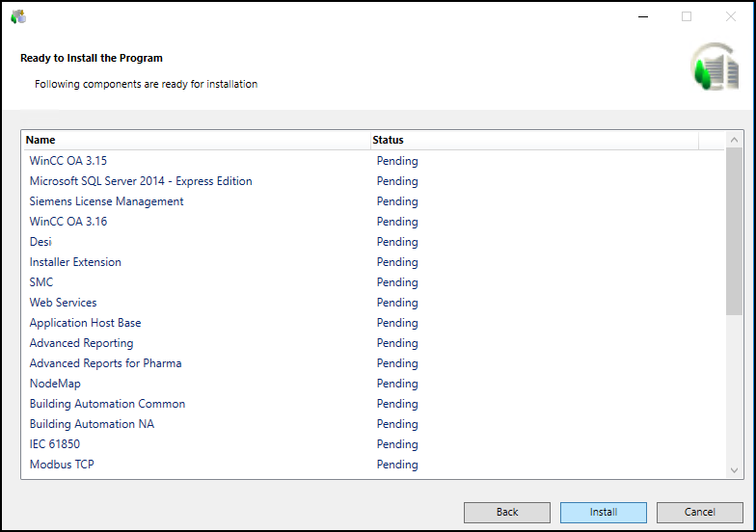The width and height of the screenshot is (756, 532).
Task: Choose the Web Services component
Action: (x=63, y=303)
